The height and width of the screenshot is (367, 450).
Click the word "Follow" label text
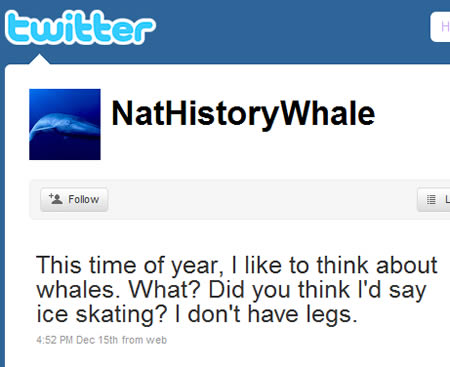click(x=83, y=199)
